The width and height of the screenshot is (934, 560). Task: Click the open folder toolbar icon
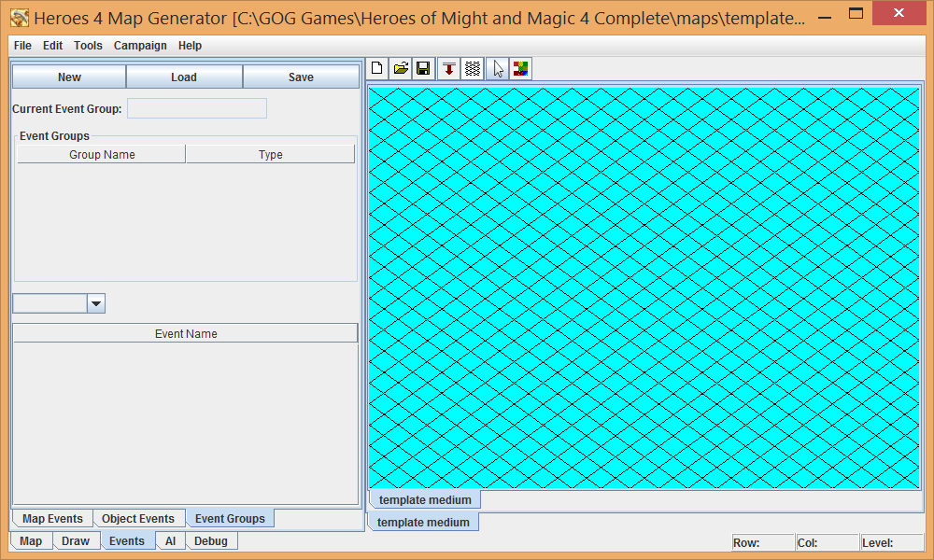point(401,68)
